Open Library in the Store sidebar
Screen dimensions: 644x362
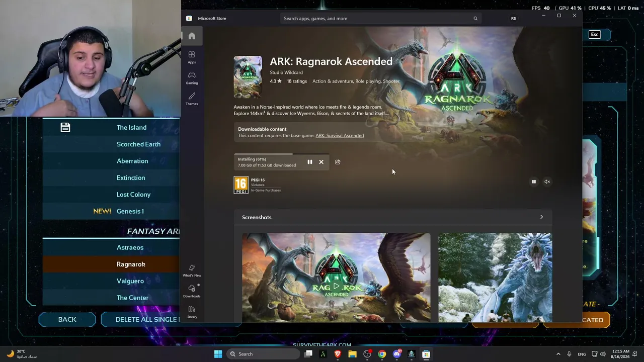(x=192, y=312)
